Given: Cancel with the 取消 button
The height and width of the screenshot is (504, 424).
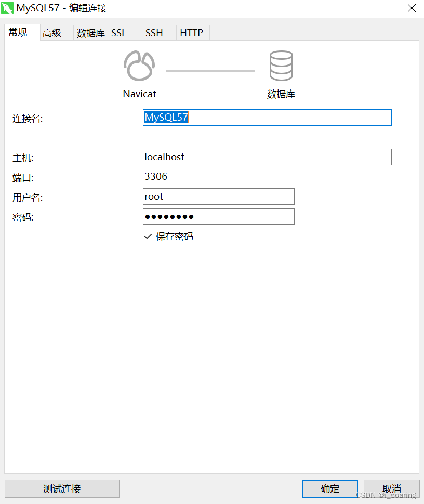Looking at the screenshot, I should point(392,488).
